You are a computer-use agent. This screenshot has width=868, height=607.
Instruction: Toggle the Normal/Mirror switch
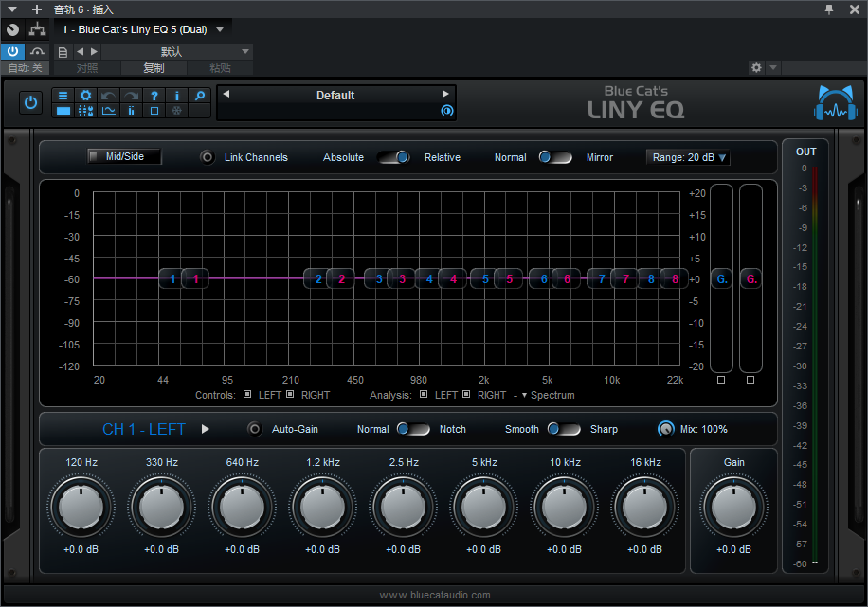tap(555, 158)
